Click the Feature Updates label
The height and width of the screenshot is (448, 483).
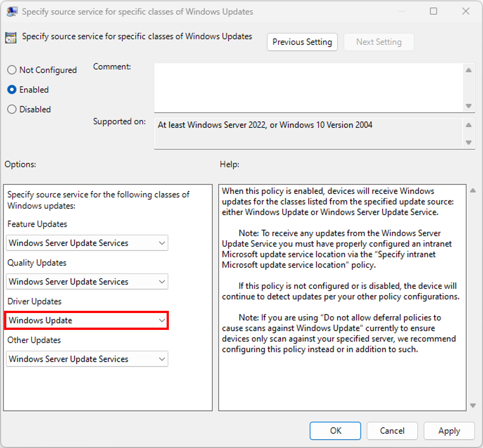click(37, 224)
